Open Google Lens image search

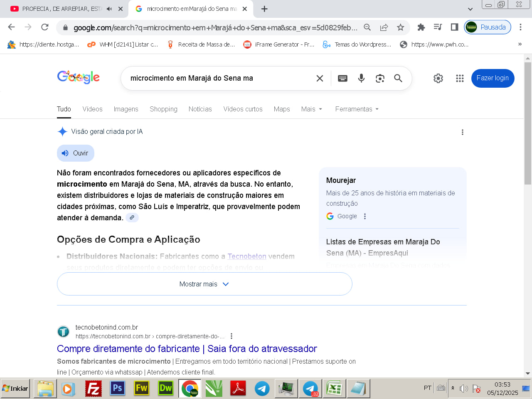pos(380,78)
